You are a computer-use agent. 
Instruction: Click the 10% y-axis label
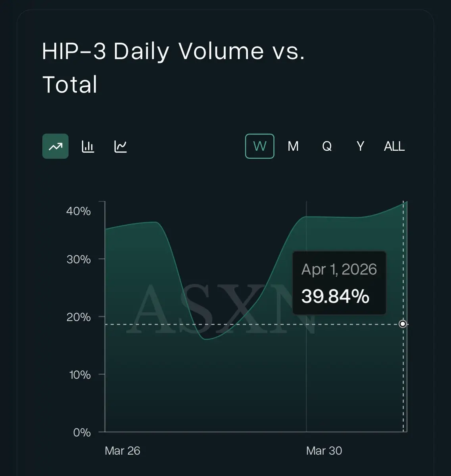pos(80,375)
